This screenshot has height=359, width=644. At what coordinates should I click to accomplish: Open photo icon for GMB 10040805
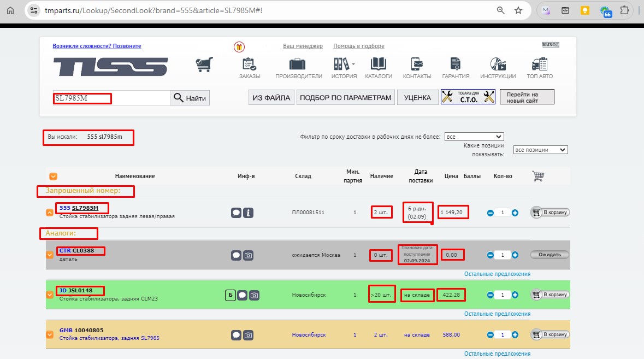248,335
